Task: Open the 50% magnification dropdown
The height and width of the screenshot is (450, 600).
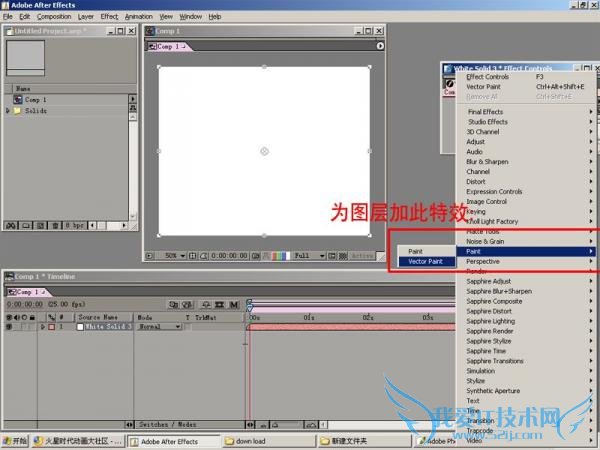Action: click(174, 256)
